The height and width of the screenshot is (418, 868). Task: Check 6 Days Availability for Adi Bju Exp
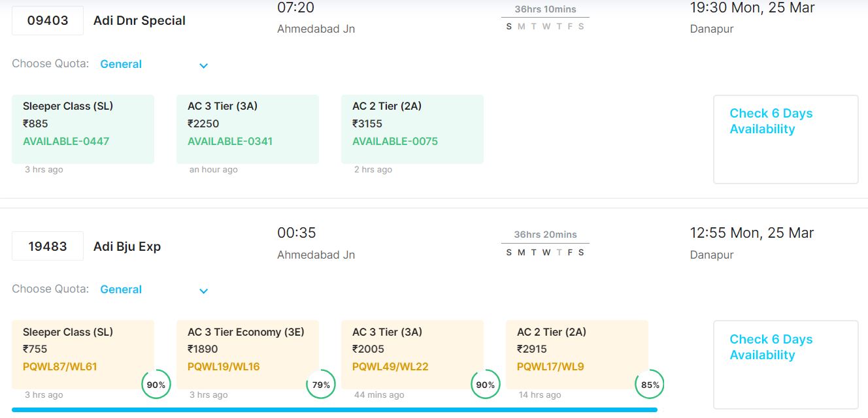785,364
